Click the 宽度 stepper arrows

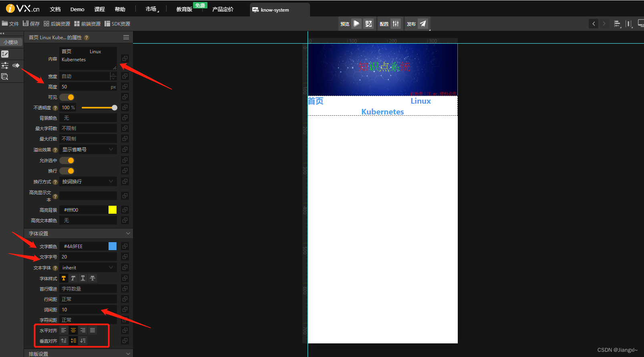click(113, 76)
